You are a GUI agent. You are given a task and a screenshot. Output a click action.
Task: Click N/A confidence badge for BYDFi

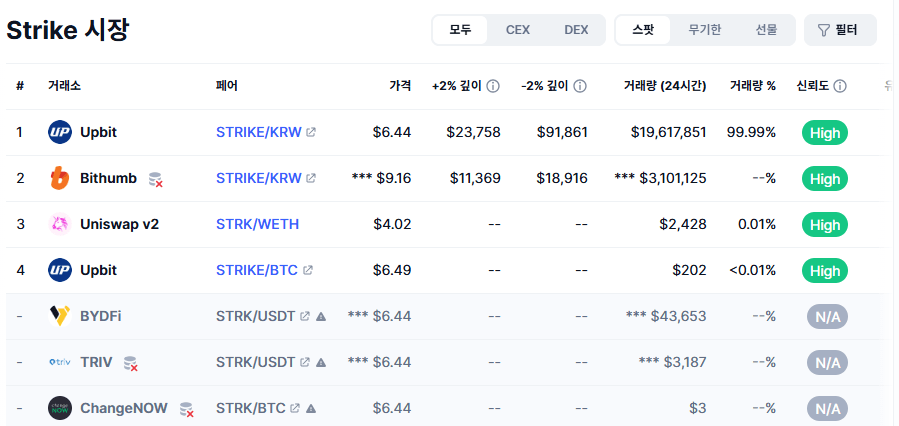[x=827, y=316]
